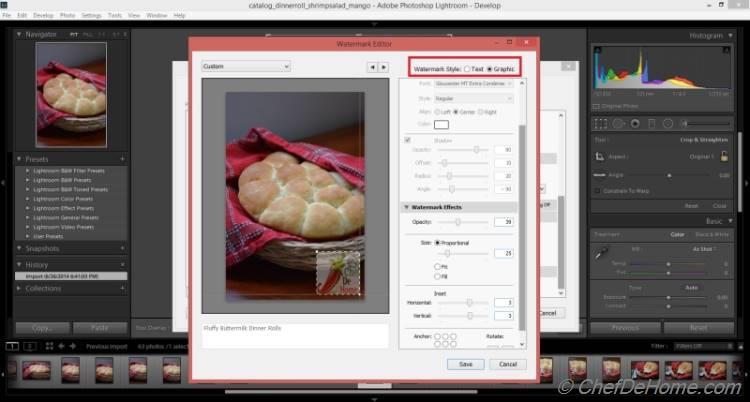Choose Proportional size radio button

(437, 243)
